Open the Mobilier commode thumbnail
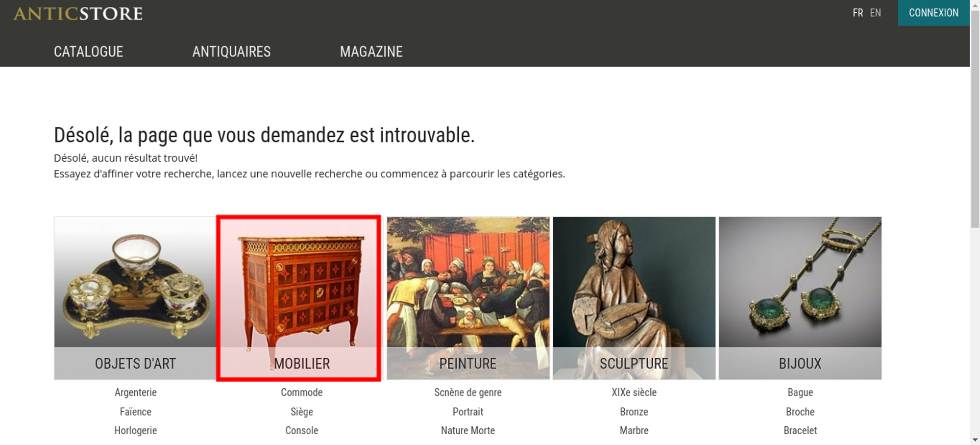The width and height of the screenshot is (980, 445). click(299, 298)
